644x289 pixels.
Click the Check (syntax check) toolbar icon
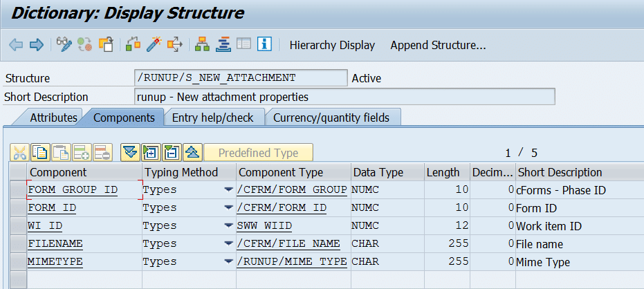(x=134, y=45)
